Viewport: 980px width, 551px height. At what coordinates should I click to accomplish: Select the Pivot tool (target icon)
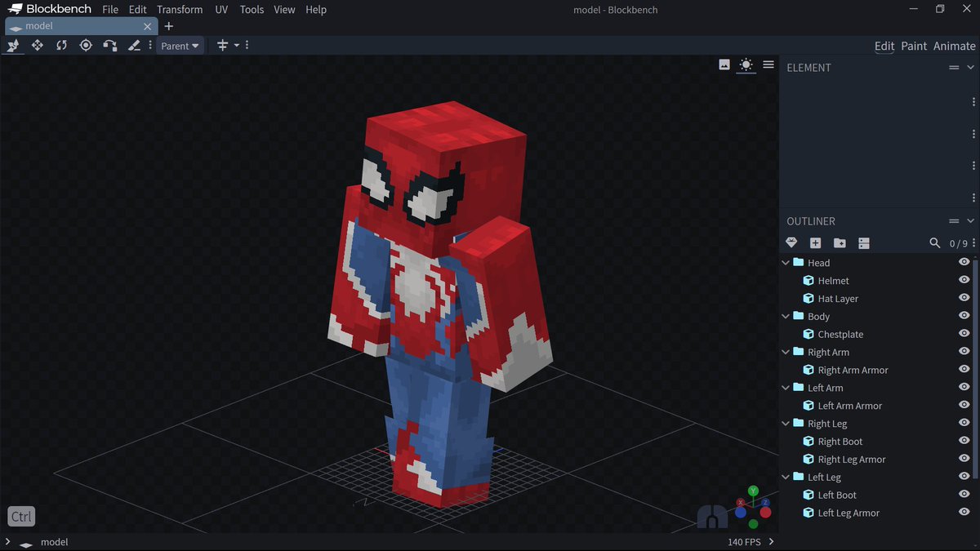[x=86, y=46]
